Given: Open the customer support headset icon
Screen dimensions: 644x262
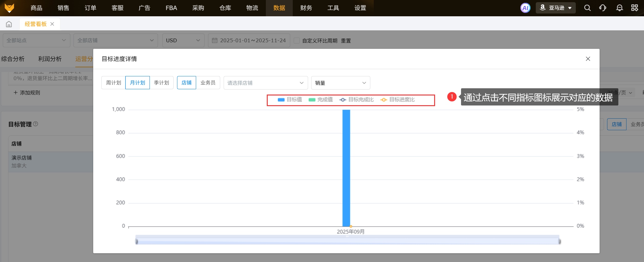Looking at the screenshot, I should (603, 8).
